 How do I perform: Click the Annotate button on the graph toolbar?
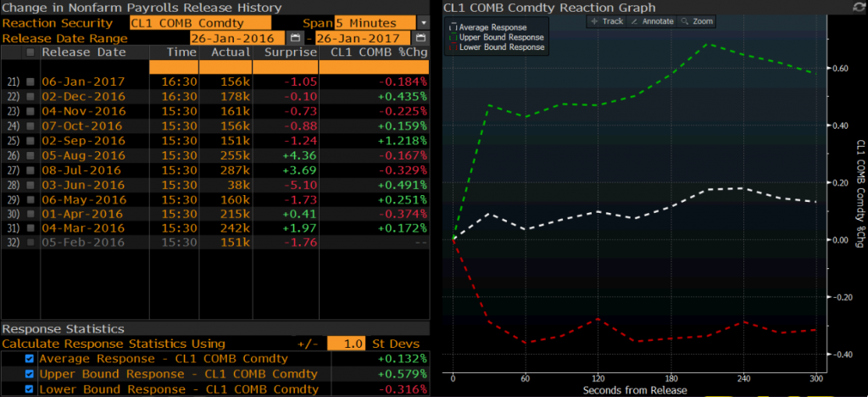pyautogui.click(x=652, y=21)
